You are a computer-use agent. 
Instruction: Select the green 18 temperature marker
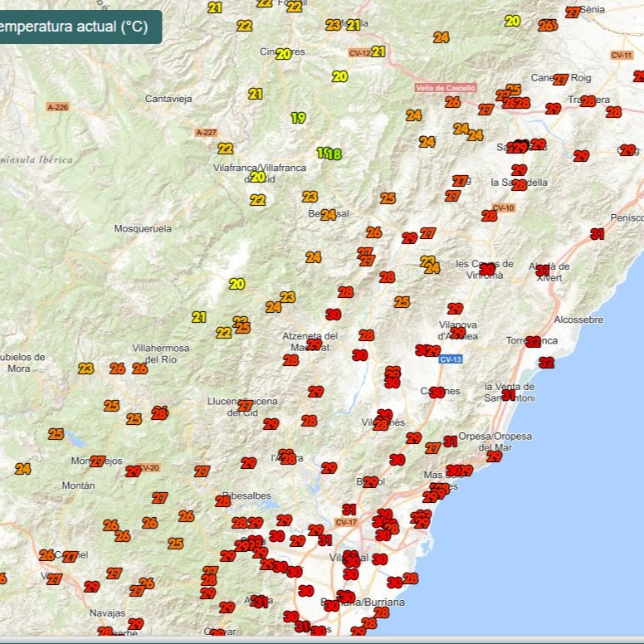click(334, 154)
